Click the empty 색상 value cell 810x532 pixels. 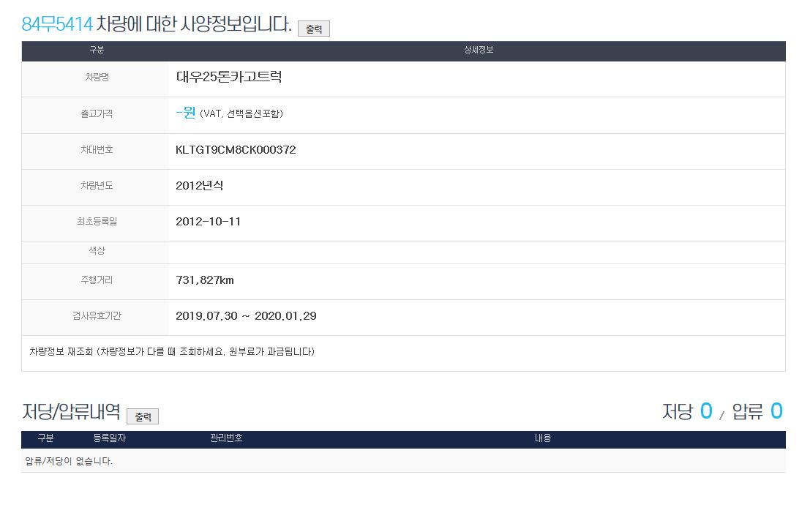pyautogui.click(x=476, y=251)
